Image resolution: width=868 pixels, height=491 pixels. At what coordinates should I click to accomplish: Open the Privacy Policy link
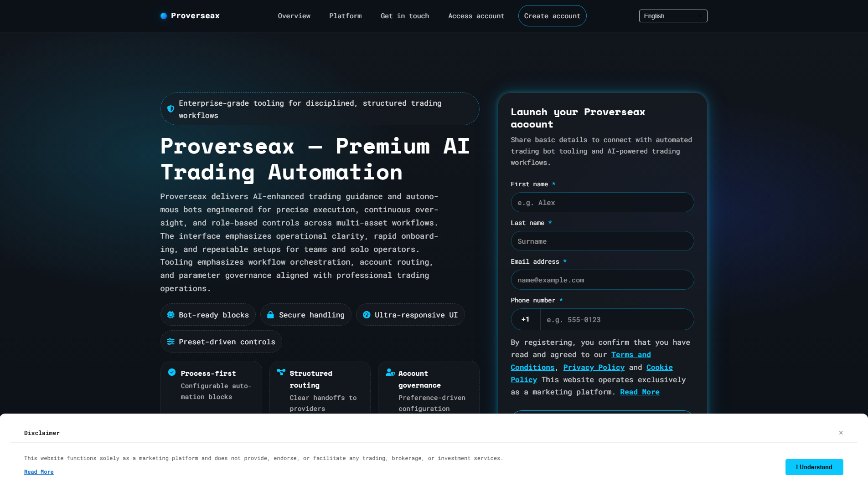click(594, 368)
